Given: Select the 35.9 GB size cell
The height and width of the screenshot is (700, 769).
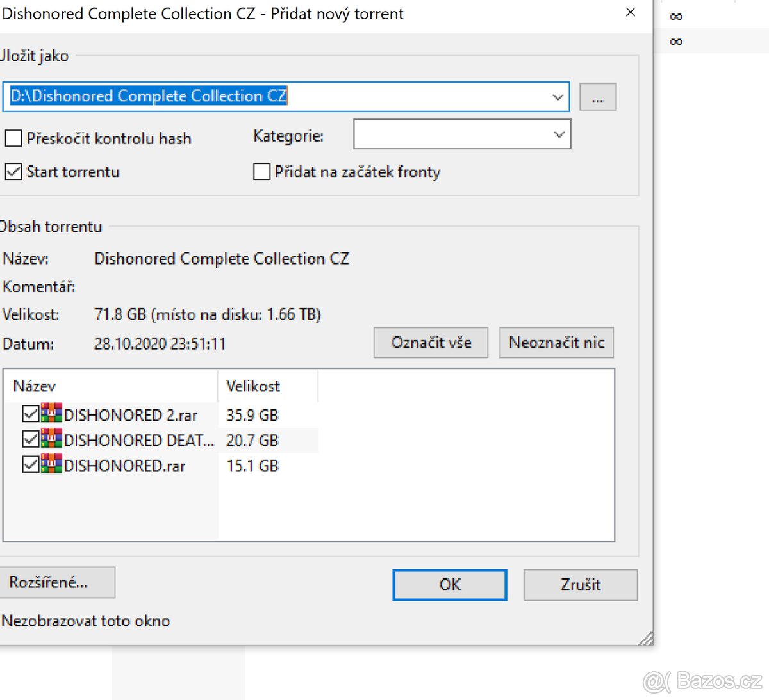Looking at the screenshot, I should [x=252, y=415].
